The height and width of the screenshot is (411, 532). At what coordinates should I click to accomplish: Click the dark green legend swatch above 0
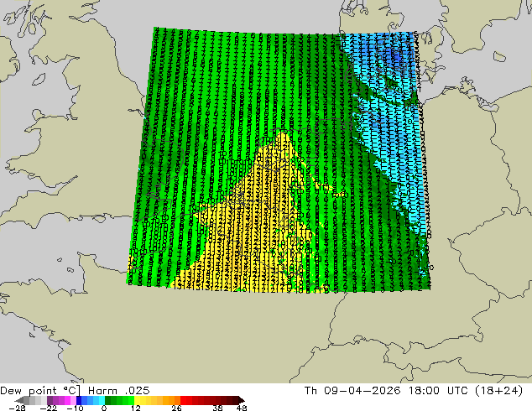(x=108, y=400)
